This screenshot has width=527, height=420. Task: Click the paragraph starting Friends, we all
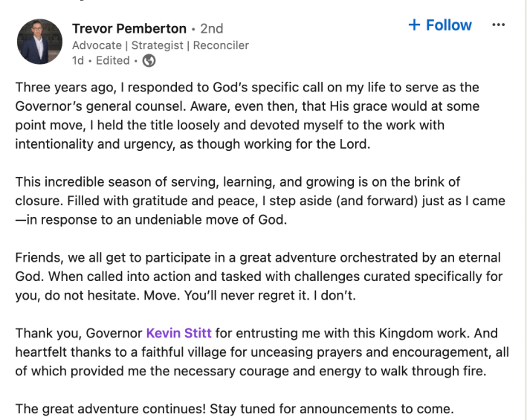pos(259,277)
